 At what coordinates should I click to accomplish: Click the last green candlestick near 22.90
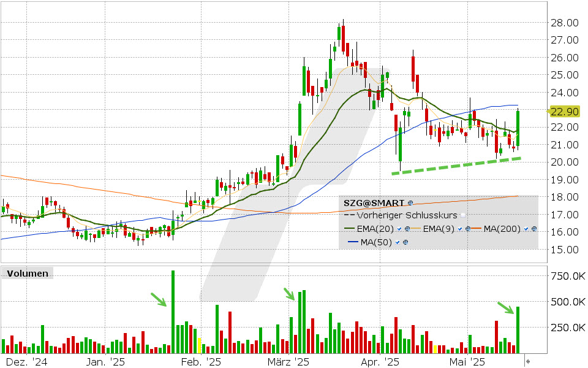(x=518, y=128)
